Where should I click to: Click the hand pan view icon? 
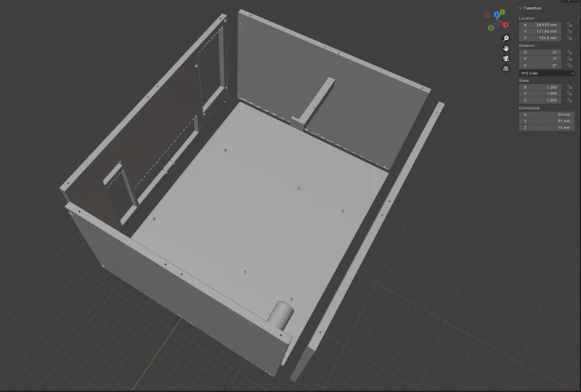[505, 48]
